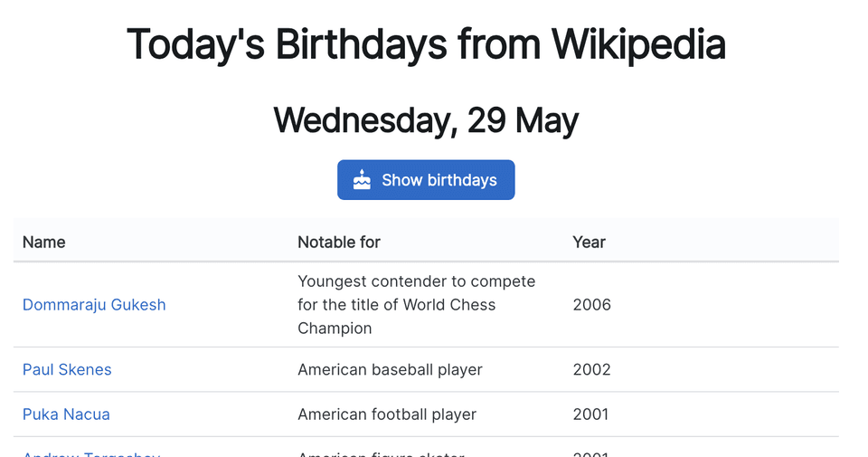Click the birthday cake icon
The width and height of the screenshot is (868, 457).
click(362, 179)
